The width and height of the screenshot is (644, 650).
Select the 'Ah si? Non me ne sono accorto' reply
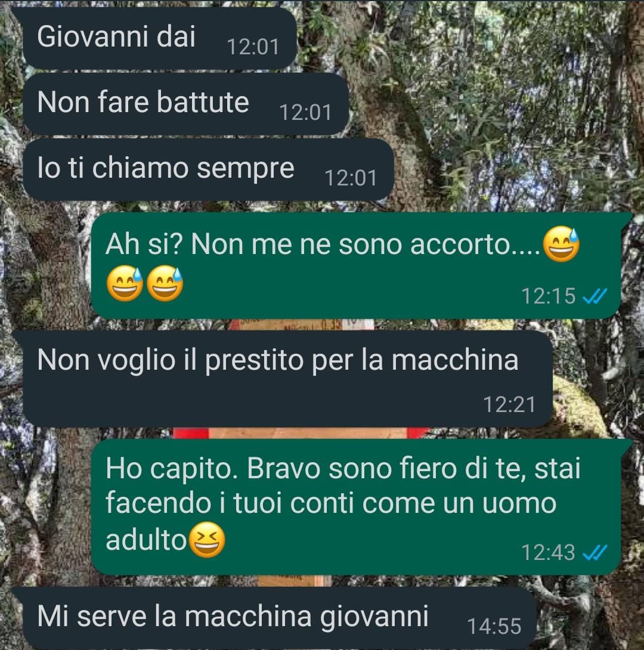click(356, 266)
